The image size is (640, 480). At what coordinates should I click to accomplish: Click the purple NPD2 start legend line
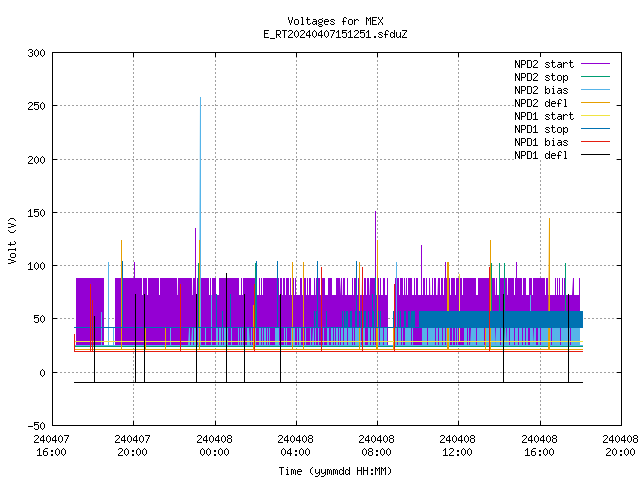coord(596,64)
